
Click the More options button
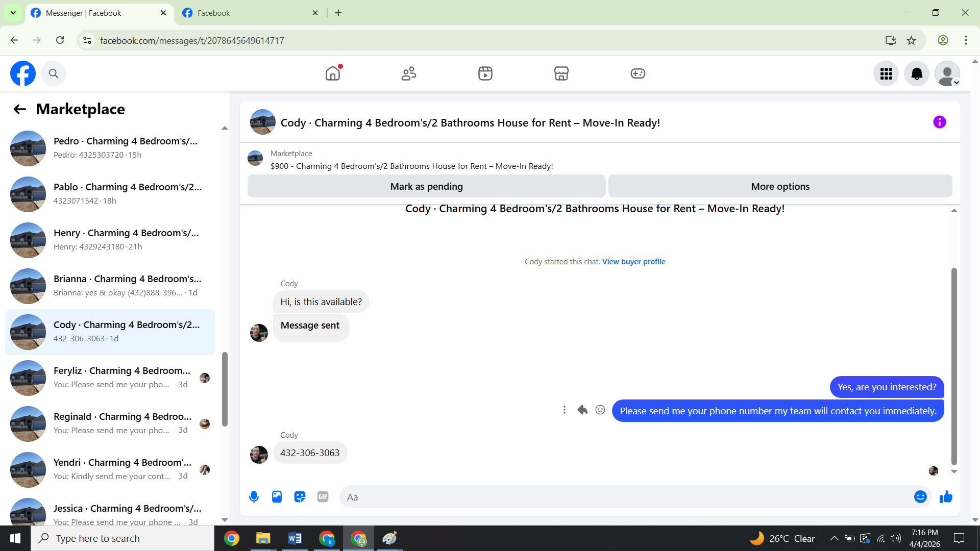pos(780,187)
